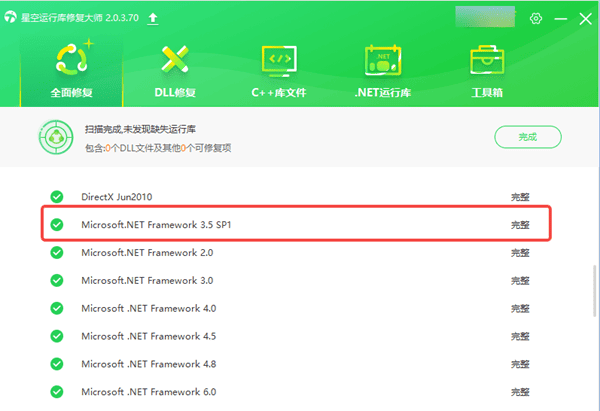Click check icon for .NET Framework 3.5 SP1

click(57, 225)
